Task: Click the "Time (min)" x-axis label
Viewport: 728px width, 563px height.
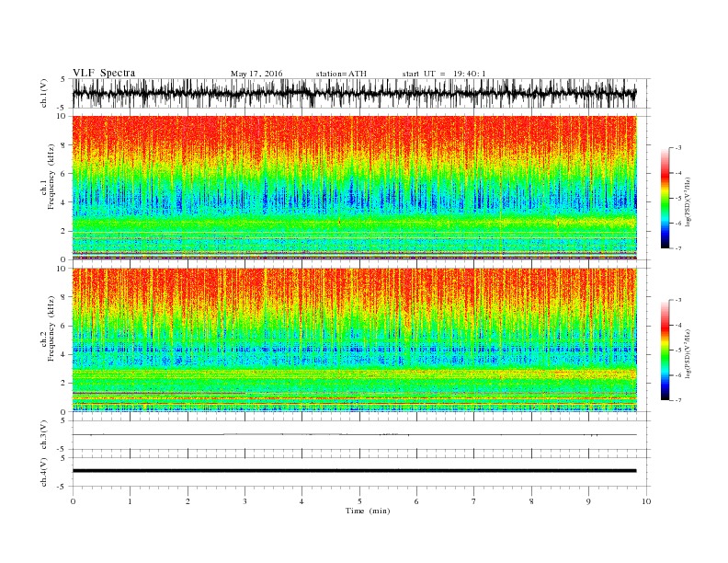Action: coord(368,511)
